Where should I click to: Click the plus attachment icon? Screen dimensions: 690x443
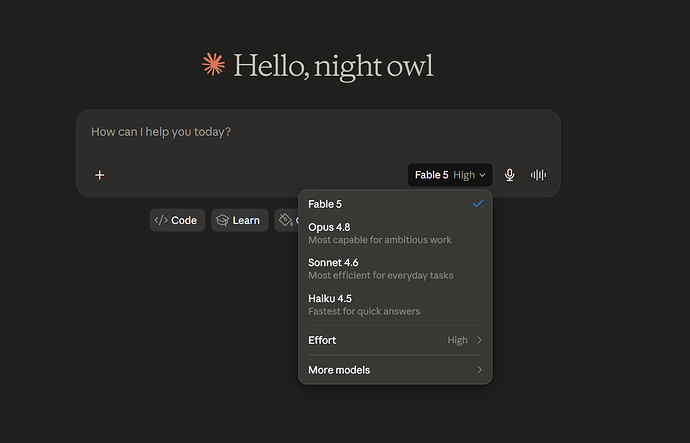coord(99,175)
